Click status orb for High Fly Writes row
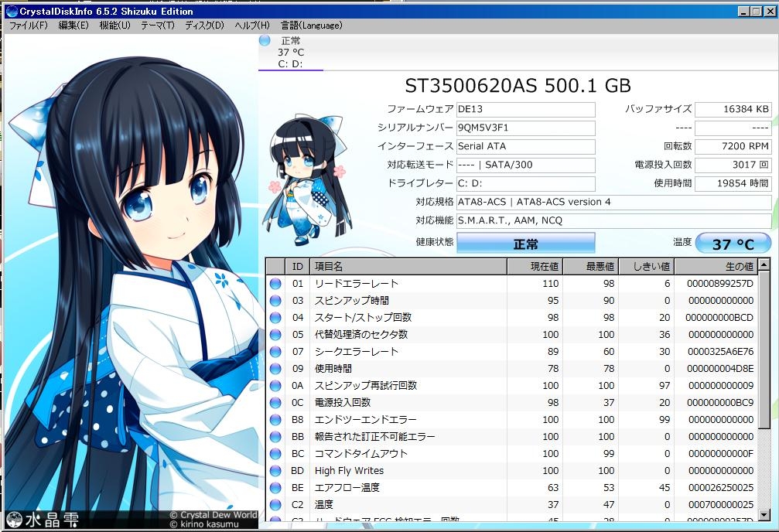This screenshot has height=532, width=779. coord(275,470)
